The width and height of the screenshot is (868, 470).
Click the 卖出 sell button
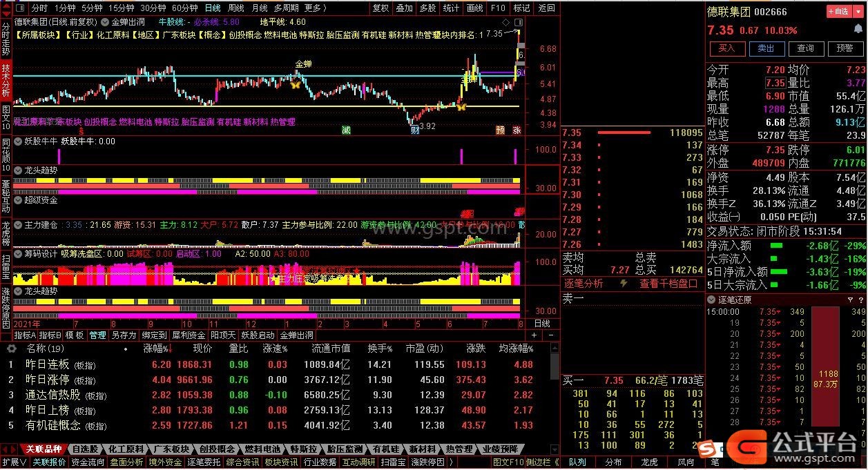click(x=766, y=48)
